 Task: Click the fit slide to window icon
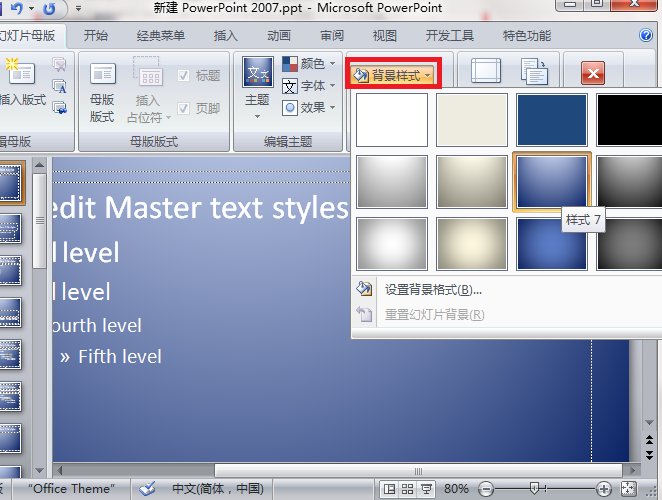point(628,489)
